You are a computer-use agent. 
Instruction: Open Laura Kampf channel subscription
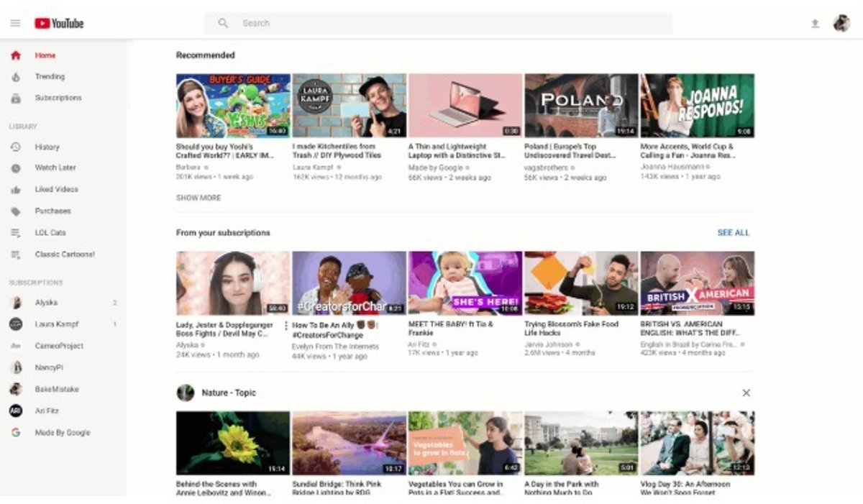[x=56, y=324]
